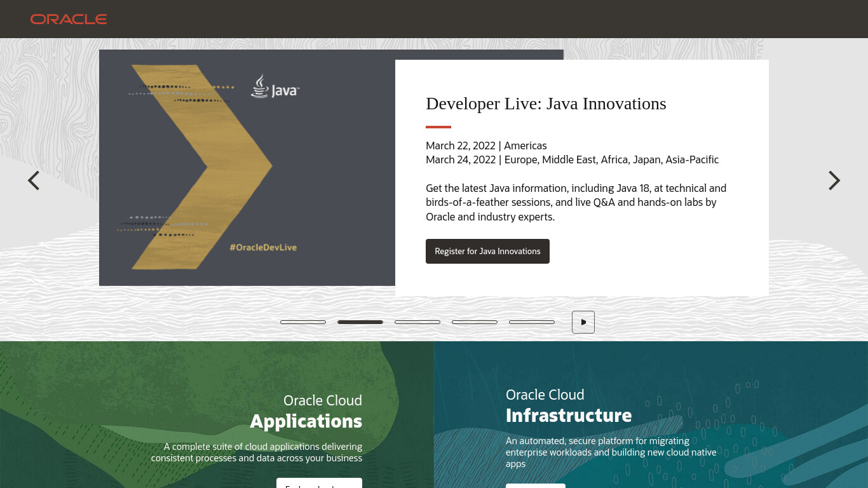Click the Java 18 event description paragraph
868x488 pixels.
click(x=576, y=202)
